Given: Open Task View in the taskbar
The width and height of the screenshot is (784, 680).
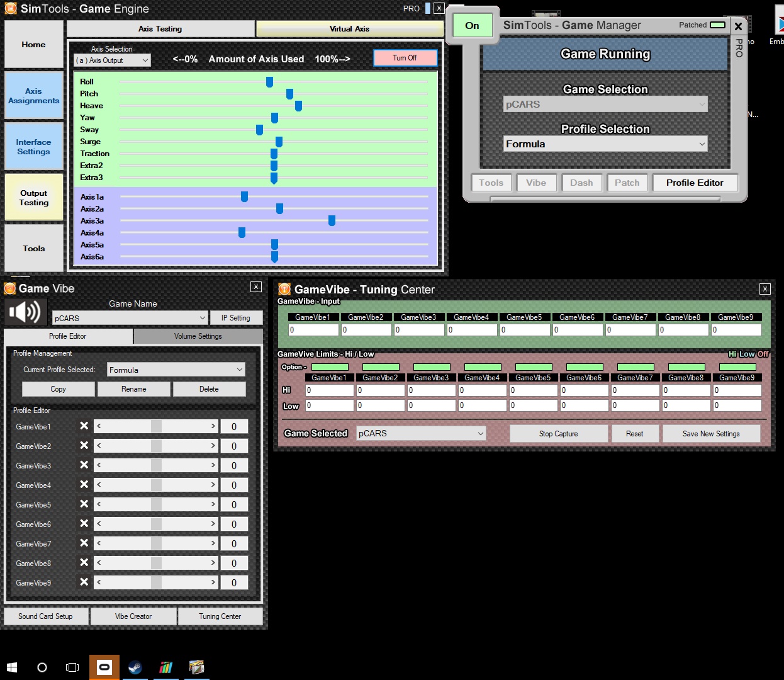Looking at the screenshot, I should coord(72,667).
